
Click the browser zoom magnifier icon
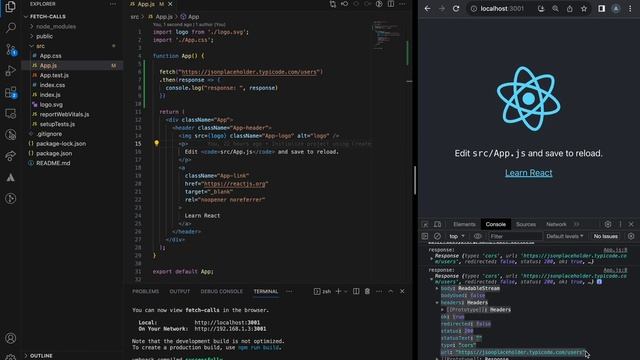tap(556, 9)
